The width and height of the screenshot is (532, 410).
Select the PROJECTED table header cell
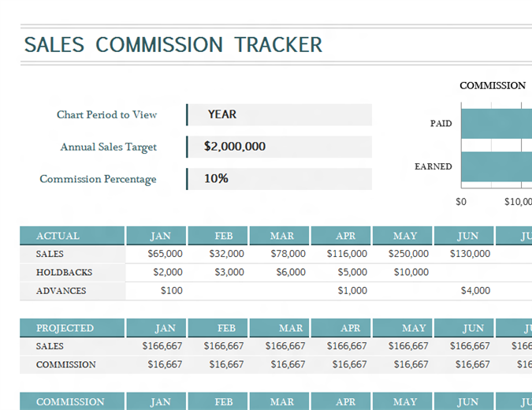pyautogui.click(x=72, y=328)
